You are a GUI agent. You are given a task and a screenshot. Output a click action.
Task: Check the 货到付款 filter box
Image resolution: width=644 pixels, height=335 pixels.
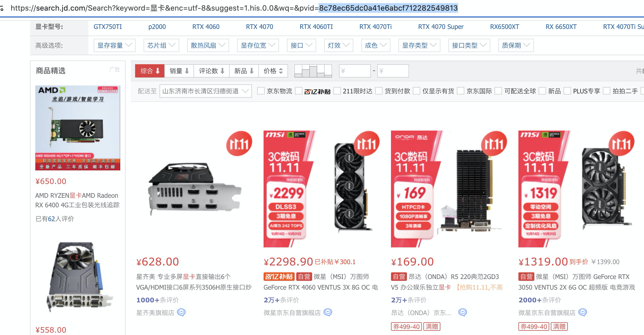click(x=379, y=91)
